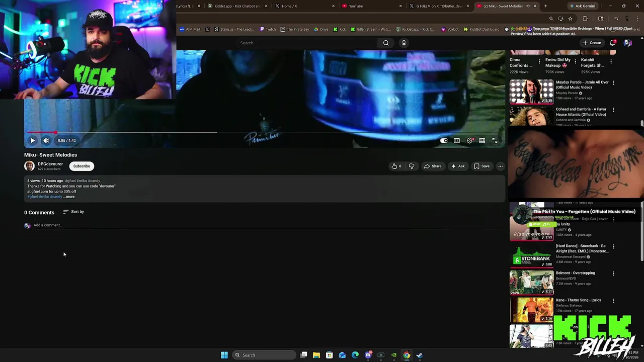Open the Twitch bookmark
The height and width of the screenshot is (362, 644).
268,29
